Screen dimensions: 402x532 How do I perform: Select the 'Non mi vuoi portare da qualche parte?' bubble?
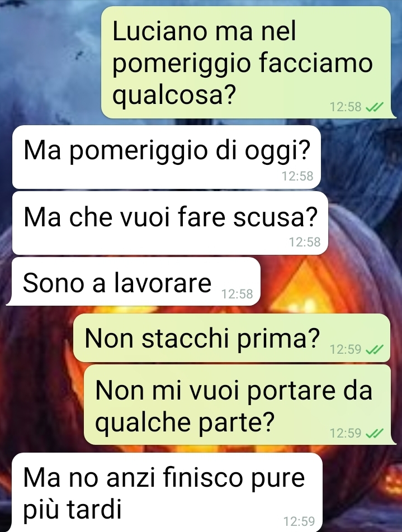(240, 405)
